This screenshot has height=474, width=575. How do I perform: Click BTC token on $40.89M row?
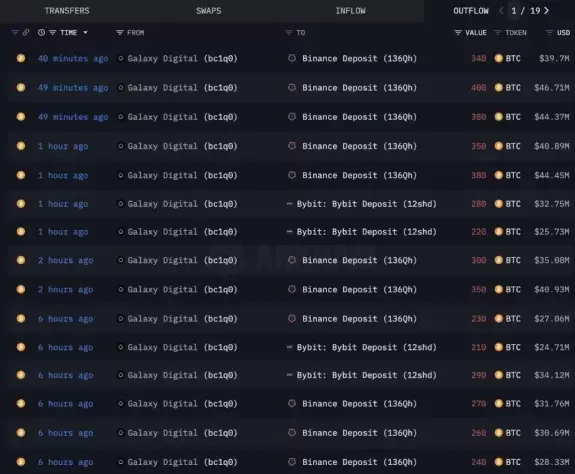[513, 146]
